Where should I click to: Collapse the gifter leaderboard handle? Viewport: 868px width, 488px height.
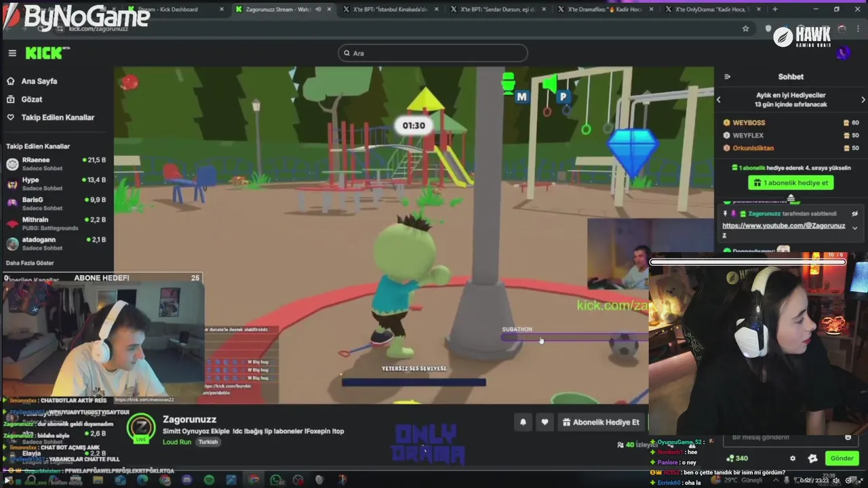pyautogui.click(x=791, y=198)
